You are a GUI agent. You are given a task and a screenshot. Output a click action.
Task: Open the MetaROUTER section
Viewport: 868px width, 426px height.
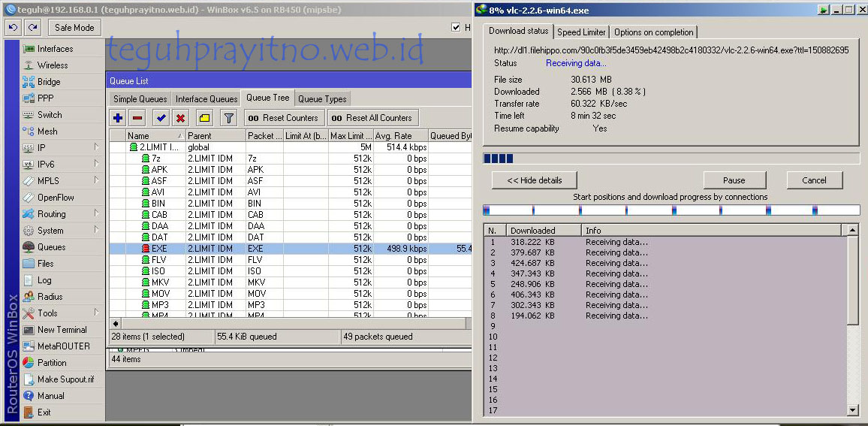(x=63, y=346)
